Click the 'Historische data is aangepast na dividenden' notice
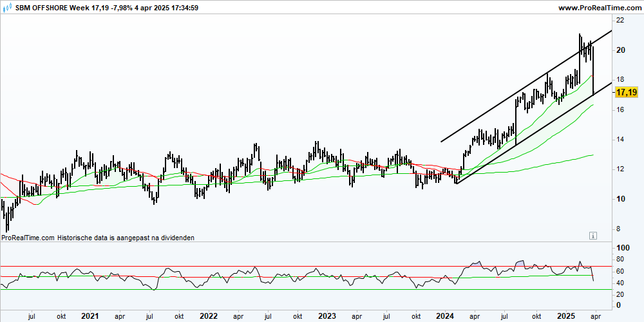644x322 pixels. [x=126, y=238]
